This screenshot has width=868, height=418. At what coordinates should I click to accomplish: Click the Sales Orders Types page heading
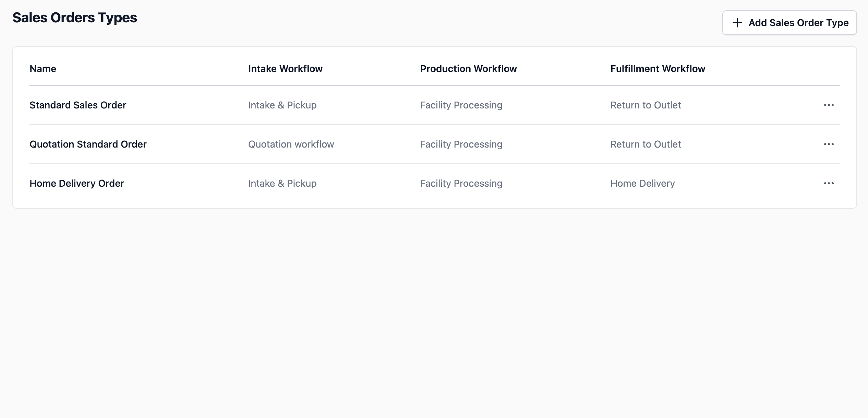coord(75,18)
